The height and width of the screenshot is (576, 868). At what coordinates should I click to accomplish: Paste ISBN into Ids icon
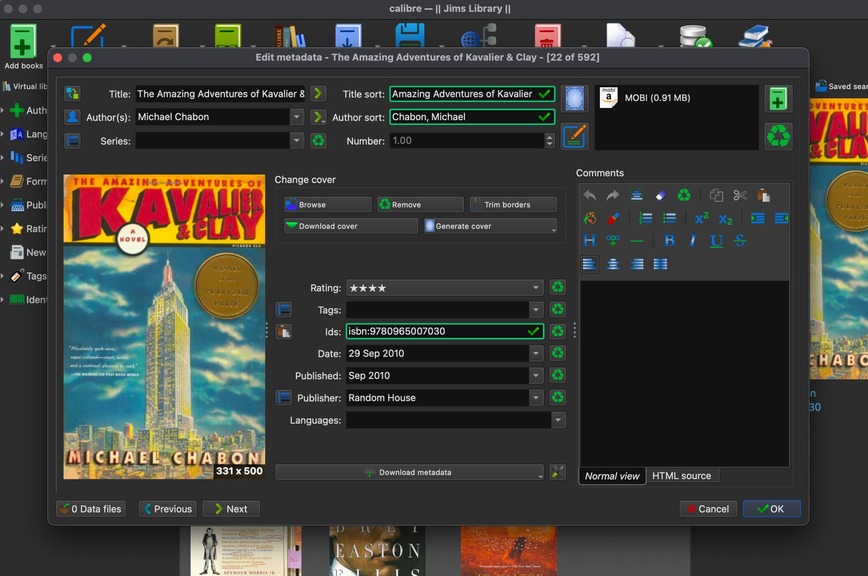284,331
